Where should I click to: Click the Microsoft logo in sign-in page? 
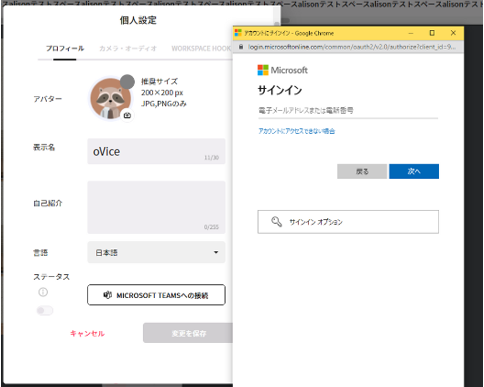(282, 70)
